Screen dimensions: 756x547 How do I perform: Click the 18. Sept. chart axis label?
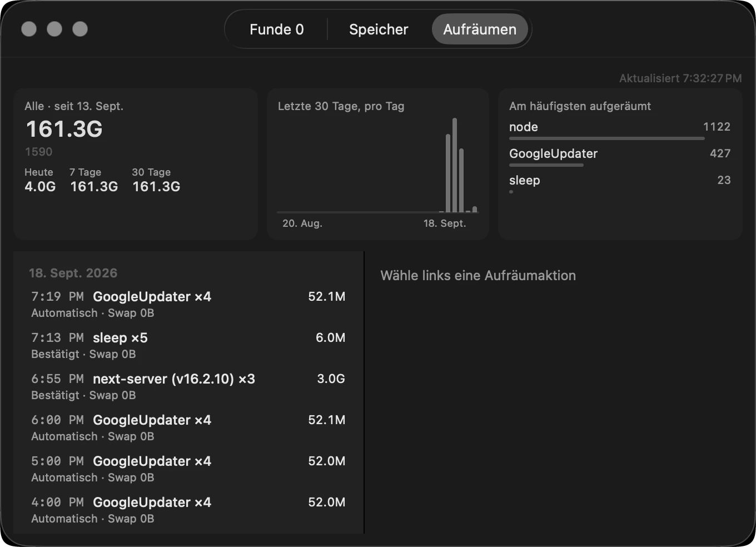coord(445,223)
